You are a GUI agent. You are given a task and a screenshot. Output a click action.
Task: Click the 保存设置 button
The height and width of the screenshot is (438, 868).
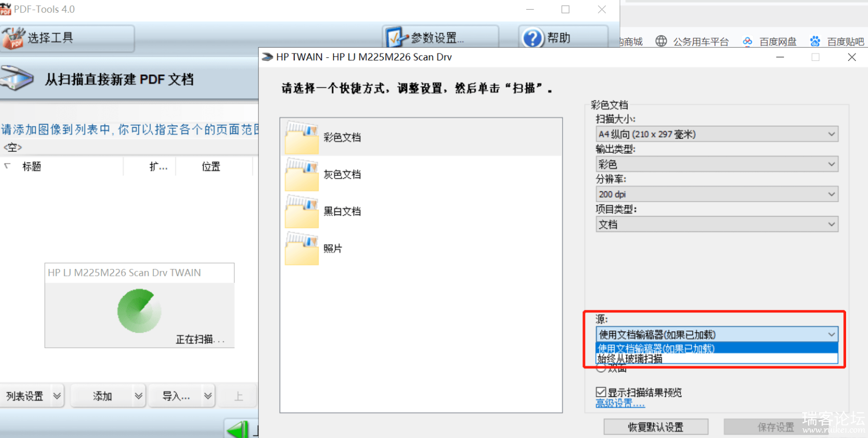tap(775, 427)
